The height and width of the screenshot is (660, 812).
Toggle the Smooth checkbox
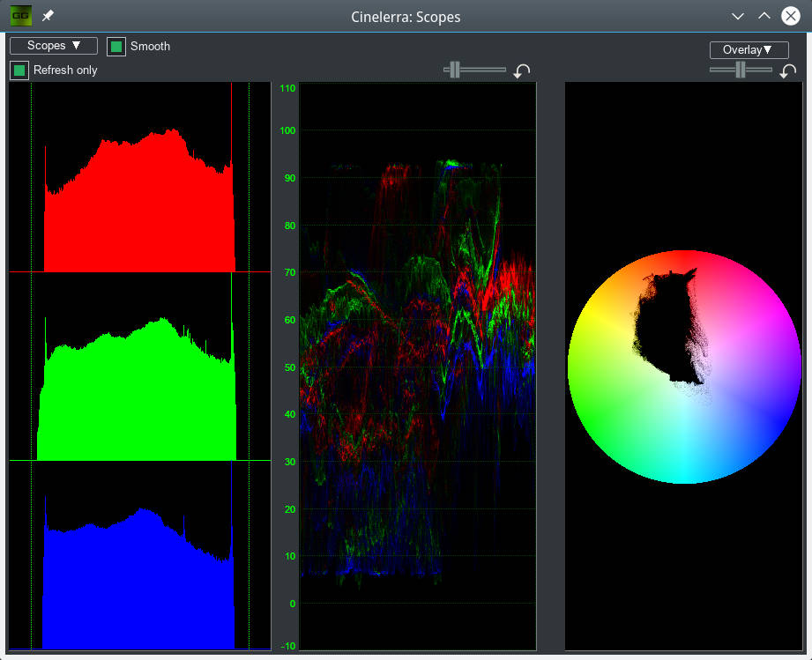click(115, 47)
